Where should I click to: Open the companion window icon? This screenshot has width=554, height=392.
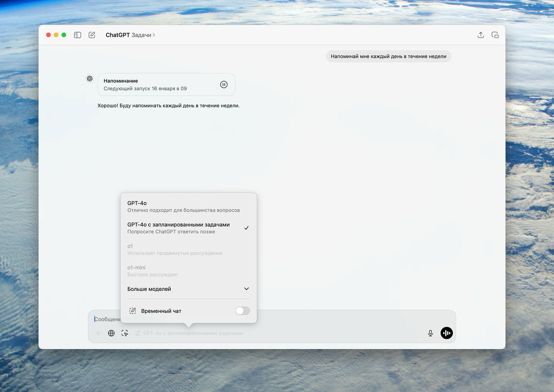tap(495, 35)
